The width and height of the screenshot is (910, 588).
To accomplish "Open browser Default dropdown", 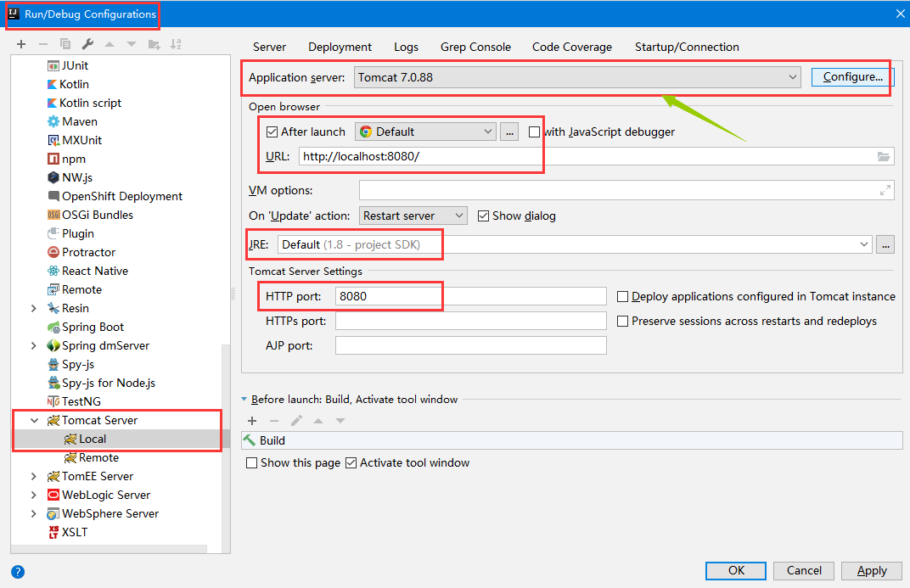I will click(x=425, y=132).
